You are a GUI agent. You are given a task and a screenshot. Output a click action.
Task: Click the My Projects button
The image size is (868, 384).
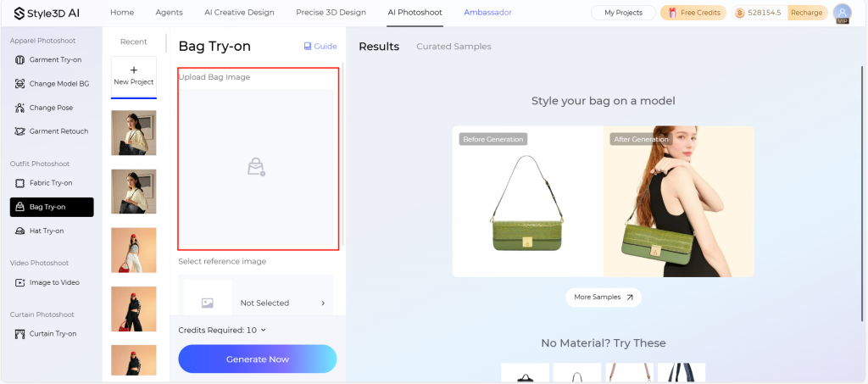coord(623,13)
